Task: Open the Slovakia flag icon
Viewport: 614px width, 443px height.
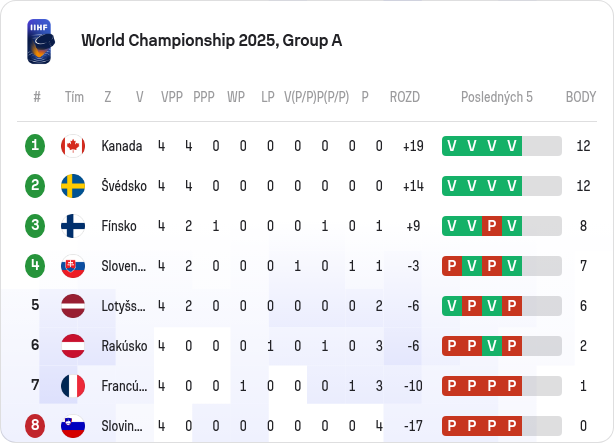Action: tap(73, 266)
